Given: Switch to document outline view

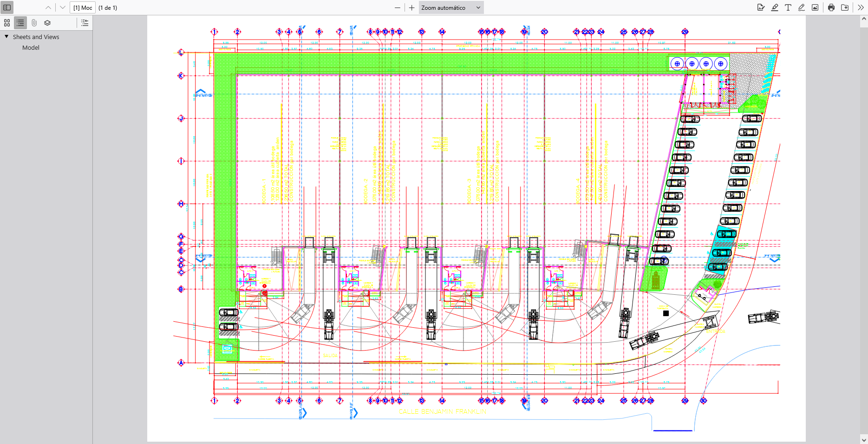Looking at the screenshot, I should pyautogui.click(x=20, y=23).
